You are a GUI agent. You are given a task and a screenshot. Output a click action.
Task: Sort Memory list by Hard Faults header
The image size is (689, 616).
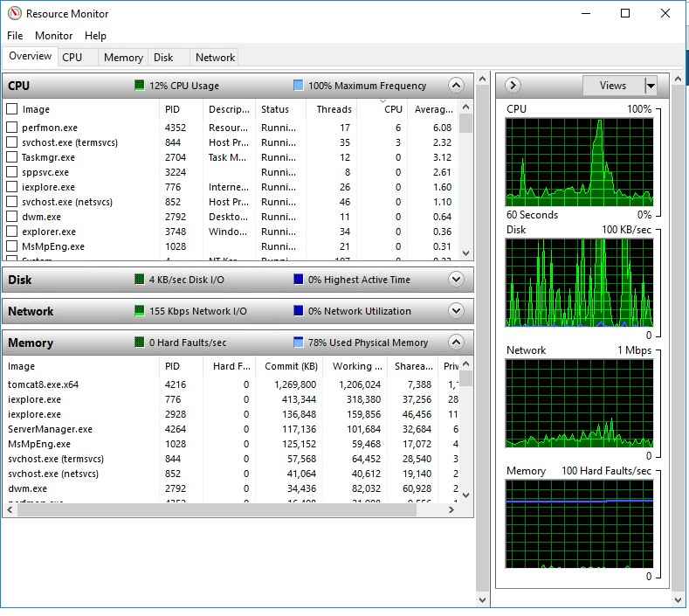click(230, 366)
